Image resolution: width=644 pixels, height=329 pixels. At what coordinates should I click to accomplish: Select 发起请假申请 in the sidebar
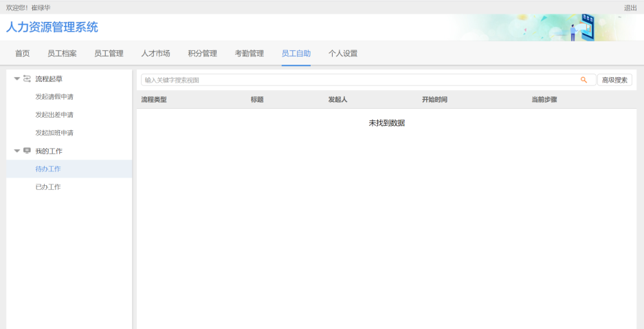pyautogui.click(x=54, y=97)
